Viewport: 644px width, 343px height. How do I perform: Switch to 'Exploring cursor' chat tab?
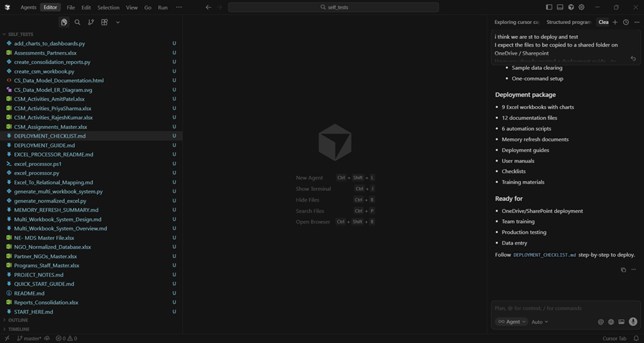516,22
